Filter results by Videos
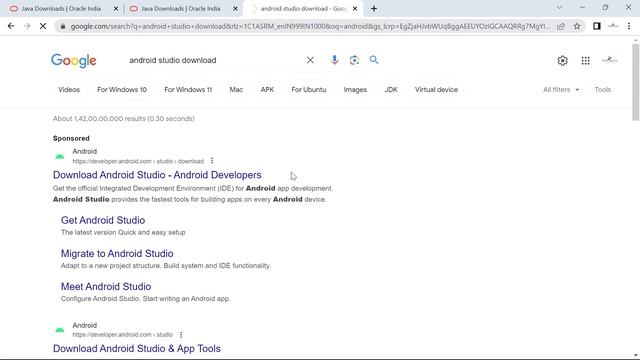The width and height of the screenshot is (640, 360). pyautogui.click(x=69, y=89)
